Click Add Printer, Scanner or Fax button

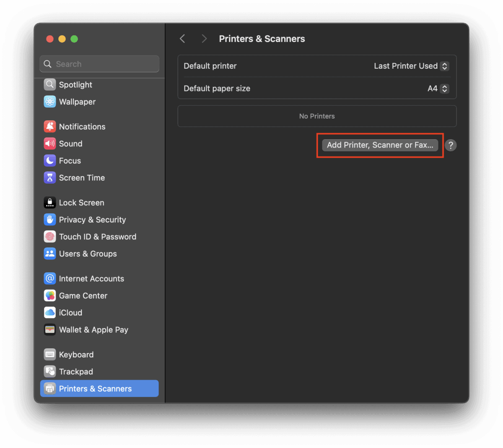pyautogui.click(x=380, y=145)
